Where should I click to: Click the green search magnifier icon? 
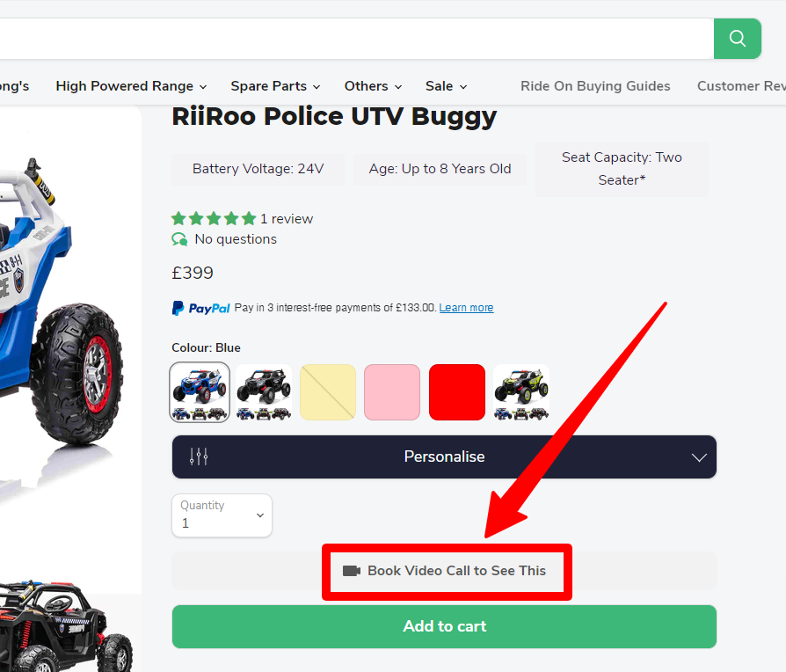[737, 39]
